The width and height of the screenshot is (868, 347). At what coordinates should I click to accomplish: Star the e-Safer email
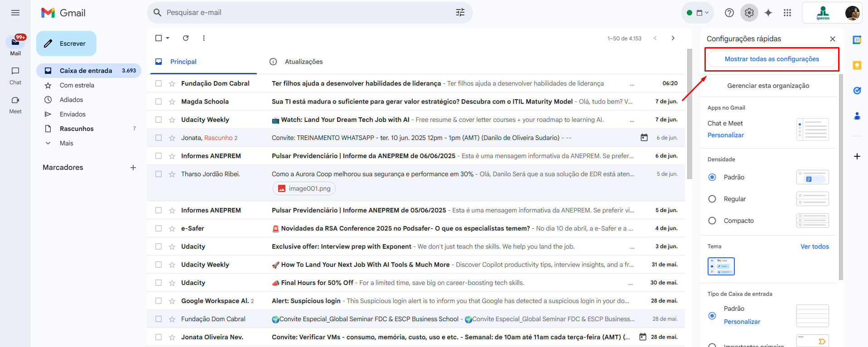point(172,228)
